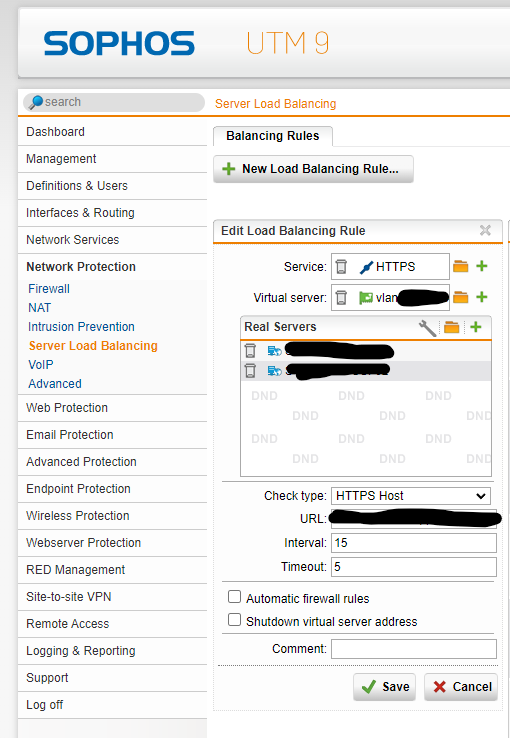This screenshot has height=738, width=510.
Task: Open Advanced submenu link
Action: 55,384
